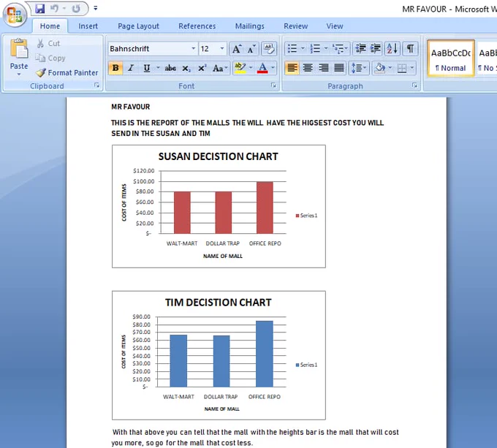Open Clipboard pane dialog launcher

coord(97,86)
